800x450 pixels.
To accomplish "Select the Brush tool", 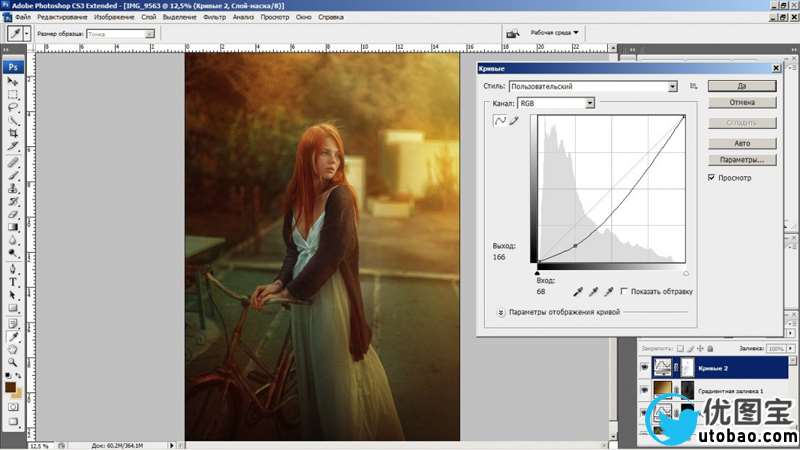I will (x=13, y=176).
